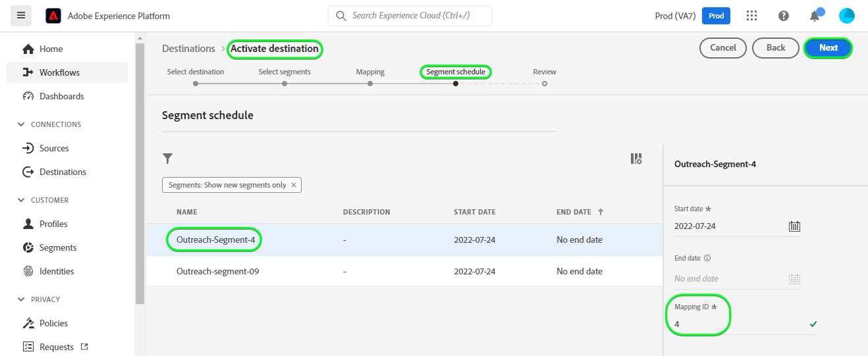Click the Profiles person icon
The height and width of the screenshot is (356, 868).
point(28,224)
